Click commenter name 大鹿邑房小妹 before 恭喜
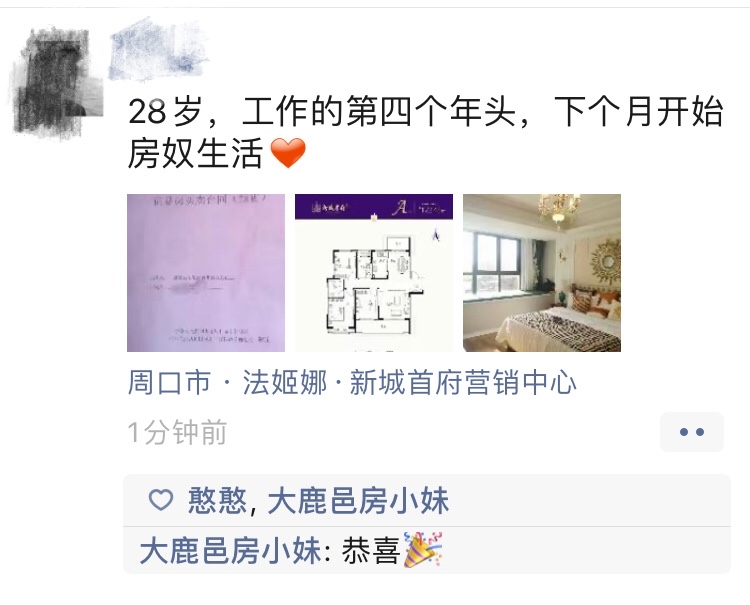Image resolution: width=750 pixels, height=605 pixels. [231, 550]
